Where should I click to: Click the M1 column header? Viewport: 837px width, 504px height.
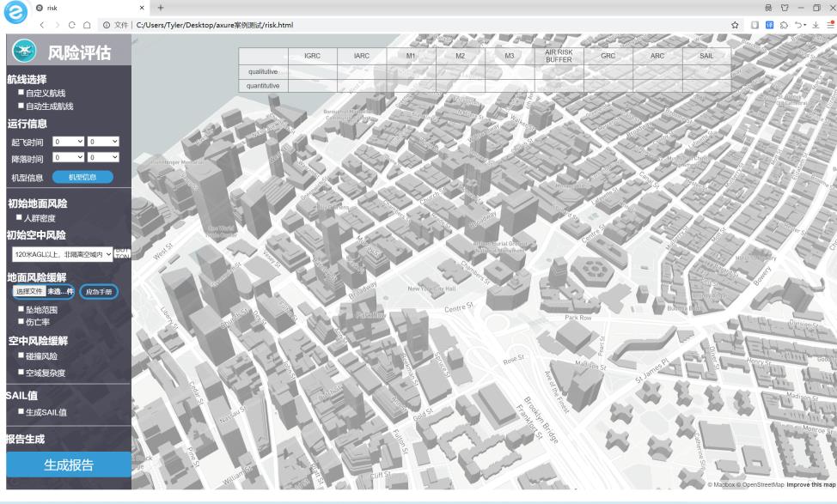411,56
